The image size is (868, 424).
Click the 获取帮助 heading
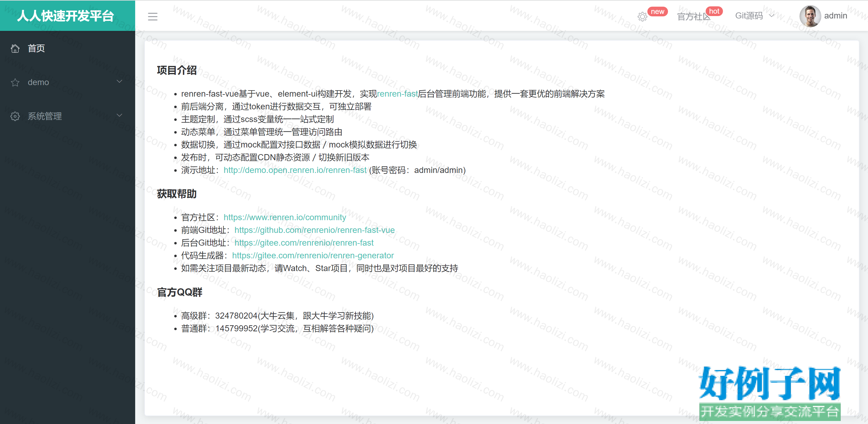(x=177, y=194)
